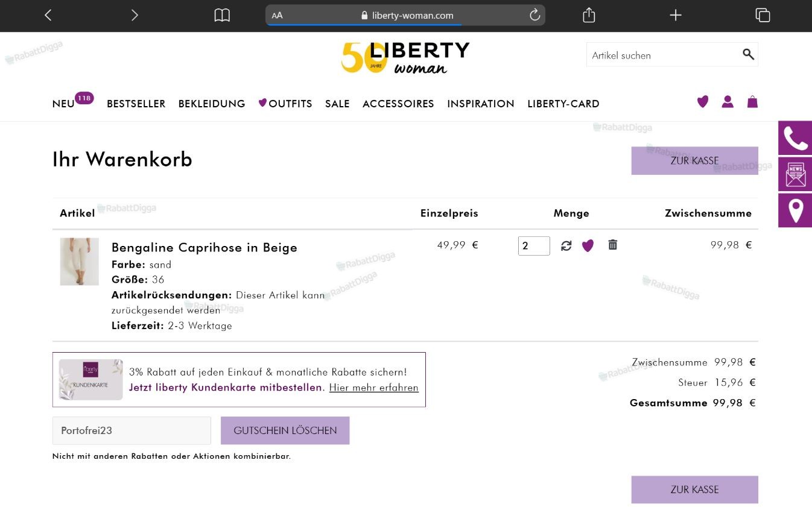
Task: Click the Steuer 15,96 € line
Action: (717, 382)
